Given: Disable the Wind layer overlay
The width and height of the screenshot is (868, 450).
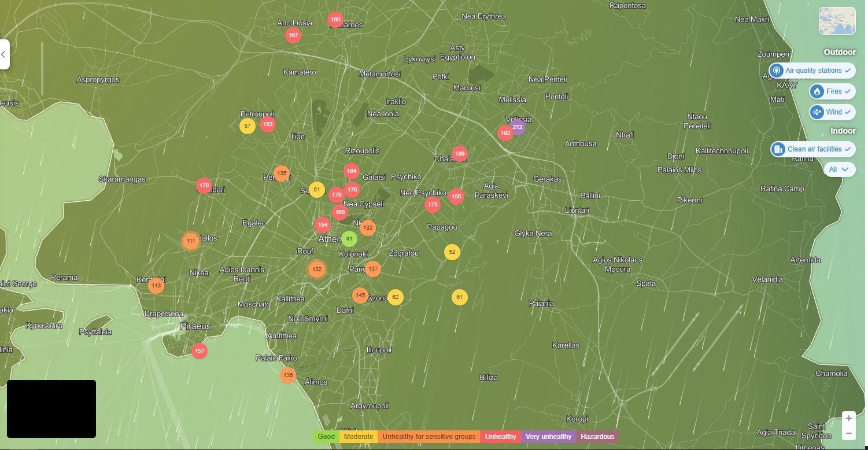Looking at the screenshot, I should click(832, 112).
